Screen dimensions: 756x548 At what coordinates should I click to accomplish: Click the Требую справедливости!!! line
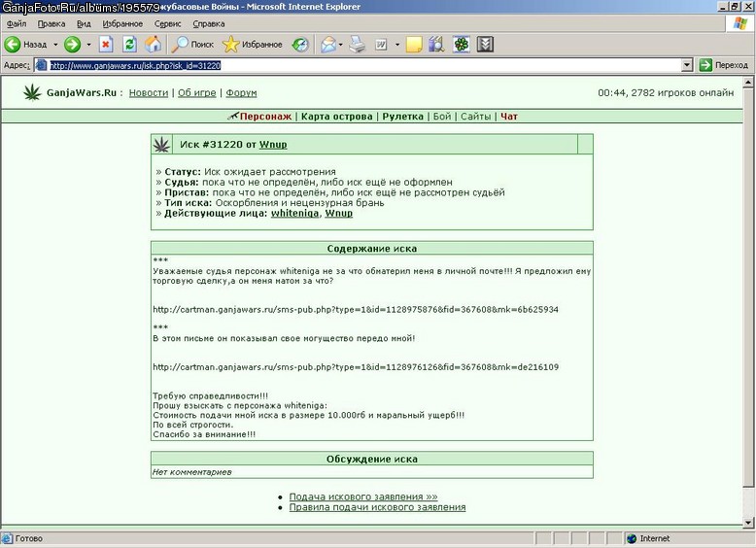tap(210, 395)
